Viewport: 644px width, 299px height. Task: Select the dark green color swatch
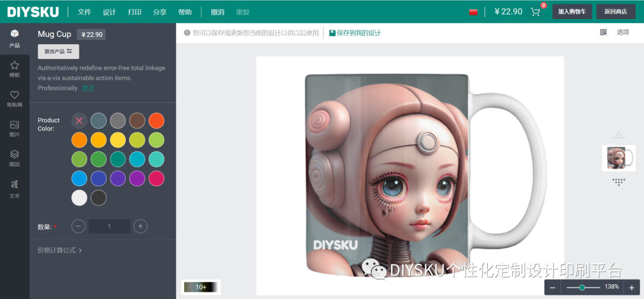coord(98,159)
